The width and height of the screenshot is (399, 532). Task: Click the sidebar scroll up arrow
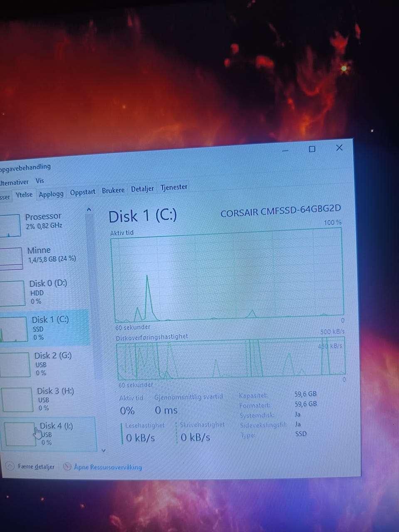pos(89,210)
